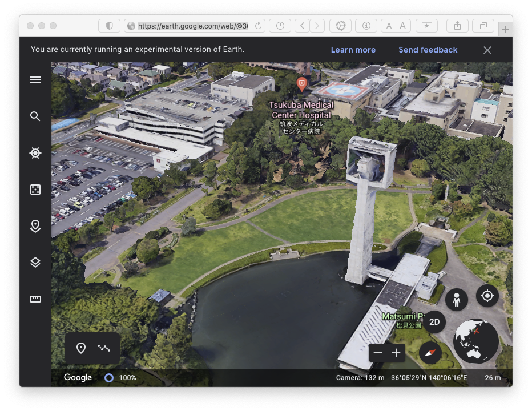The width and height of the screenshot is (532, 411).
Task: Open the Projects pin icon
Action: [x=35, y=226]
